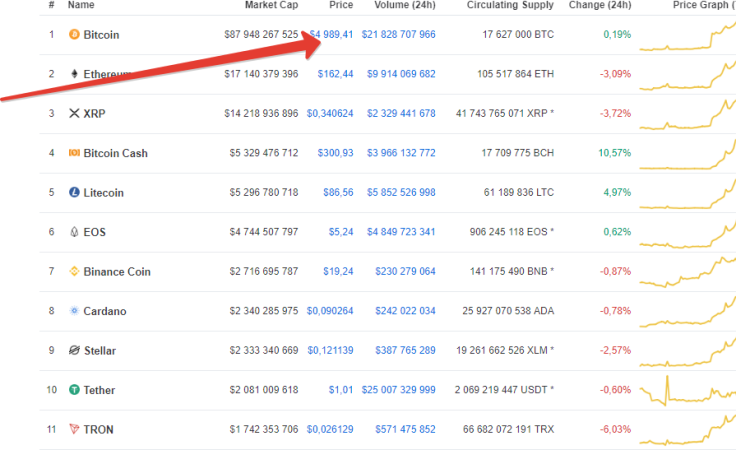Viewport: 736px width, 450px height.
Task: Click supply value 105 517 864 ETH
Action: pos(515,74)
